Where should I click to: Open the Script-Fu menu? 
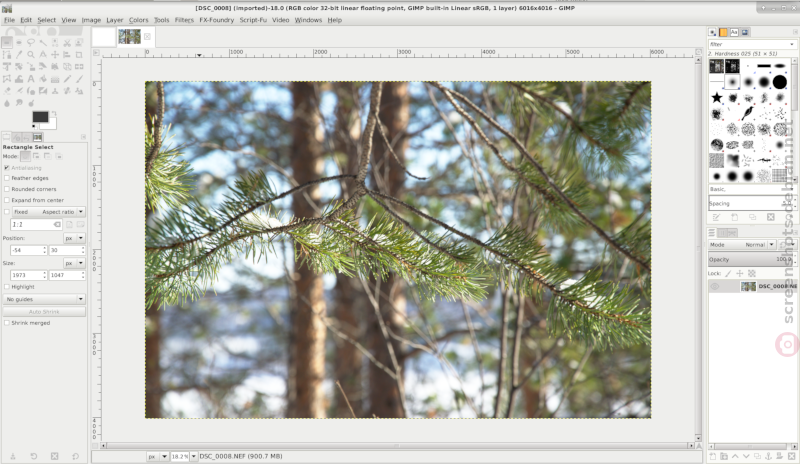click(253, 20)
